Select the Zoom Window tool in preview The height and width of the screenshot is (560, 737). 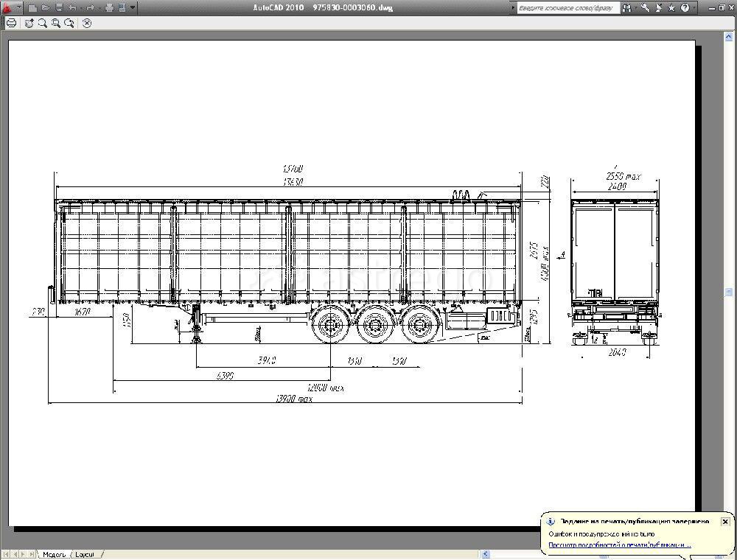click(x=56, y=23)
